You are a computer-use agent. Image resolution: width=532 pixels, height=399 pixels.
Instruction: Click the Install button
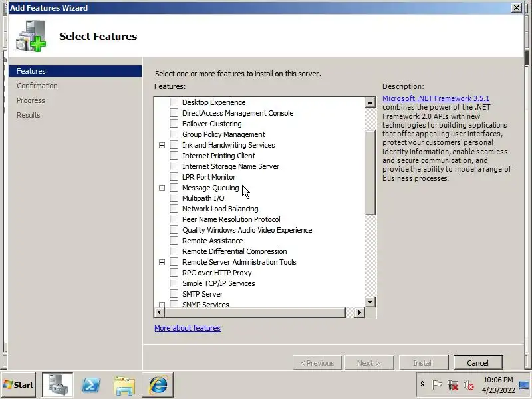tap(423, 363)
